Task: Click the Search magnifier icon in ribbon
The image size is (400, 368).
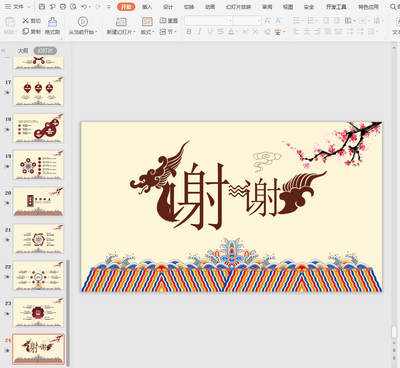Action: pyautogui.click(x=394, y=7)
